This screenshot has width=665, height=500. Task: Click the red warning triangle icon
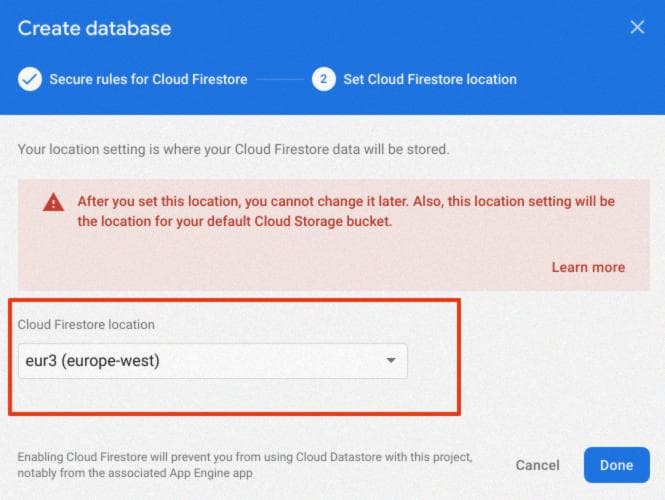point(53,202)
